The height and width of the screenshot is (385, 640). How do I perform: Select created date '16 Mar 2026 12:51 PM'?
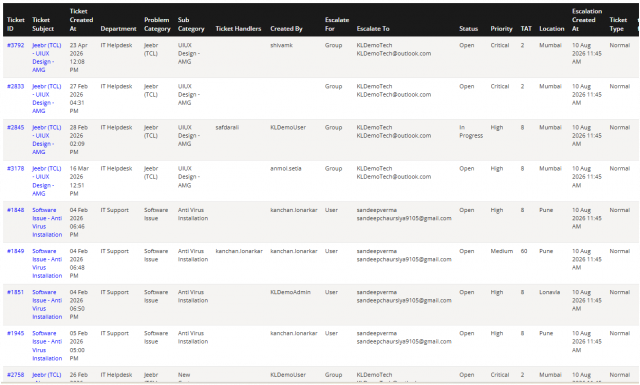click(78, 181)
